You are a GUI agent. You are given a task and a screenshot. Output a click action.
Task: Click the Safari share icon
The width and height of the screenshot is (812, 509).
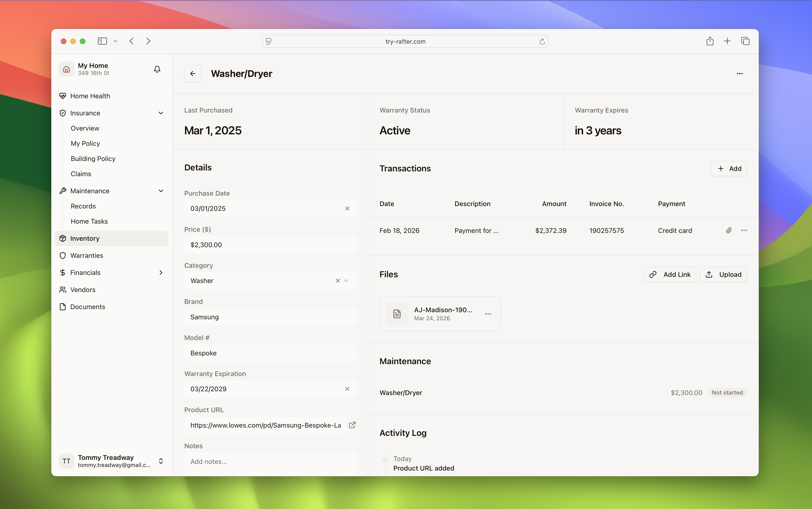(x=710, y=41)
